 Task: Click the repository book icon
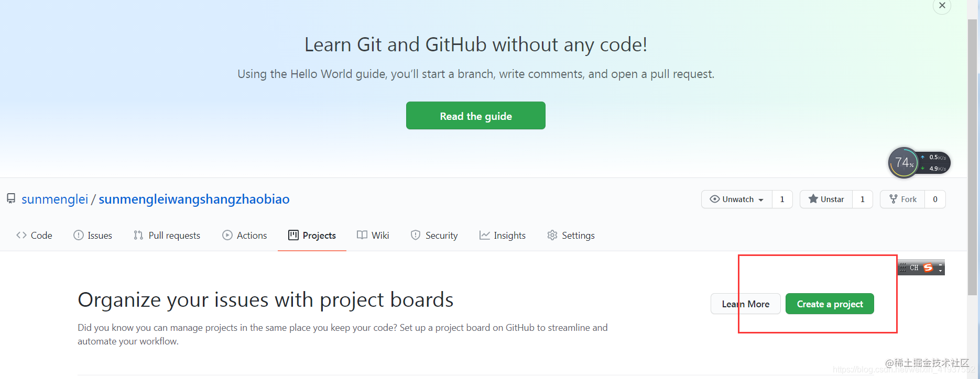pyautogui.click(x=11, y=199)
